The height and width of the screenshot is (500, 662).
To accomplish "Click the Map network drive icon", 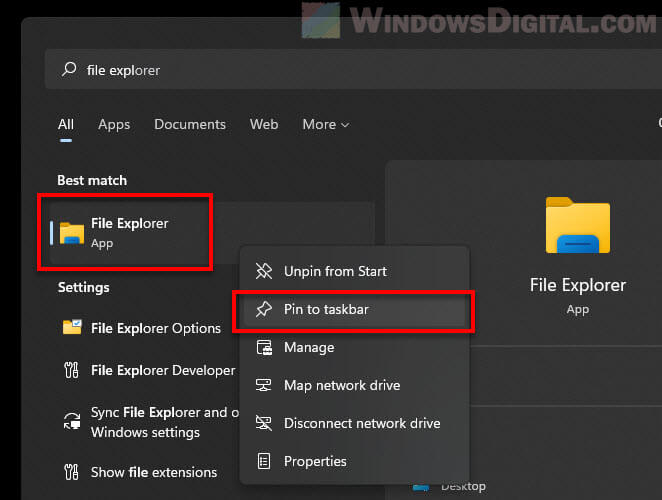I will (263, 385).
